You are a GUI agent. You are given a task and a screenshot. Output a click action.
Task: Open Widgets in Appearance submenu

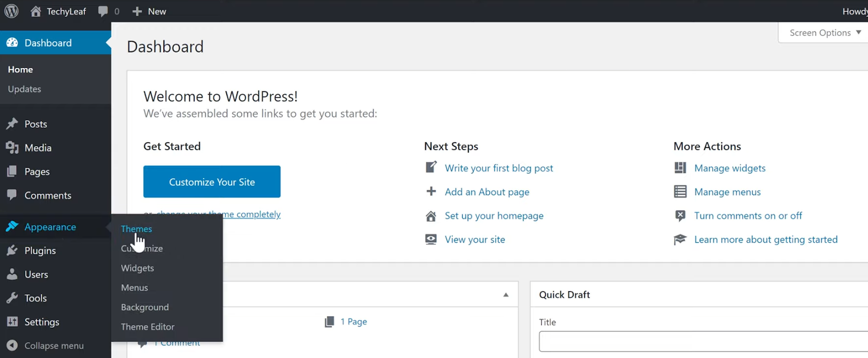tap(137, 268)
